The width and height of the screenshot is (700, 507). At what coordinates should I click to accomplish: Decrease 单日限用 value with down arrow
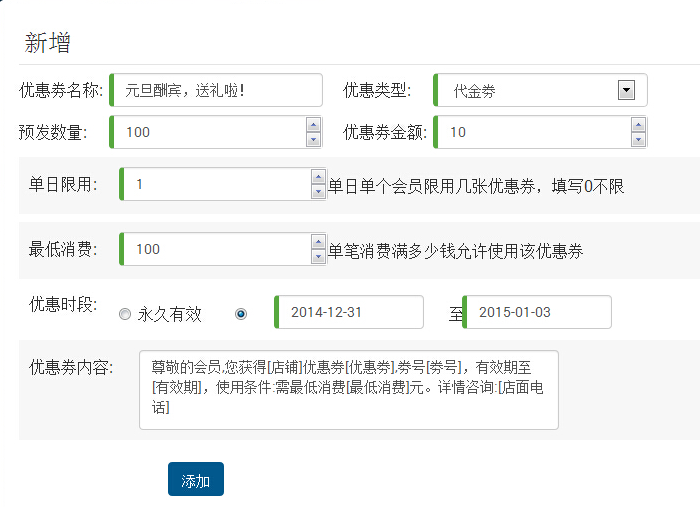319,192
